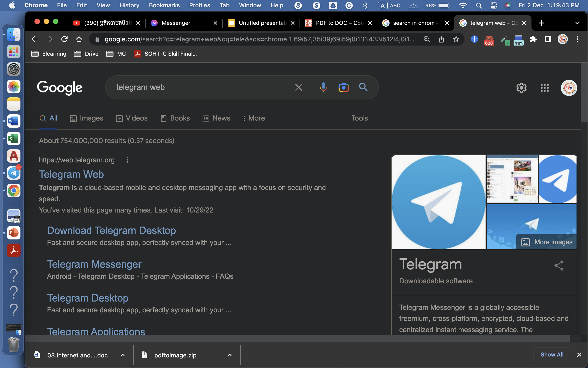Click the browser back arrow

35,39
